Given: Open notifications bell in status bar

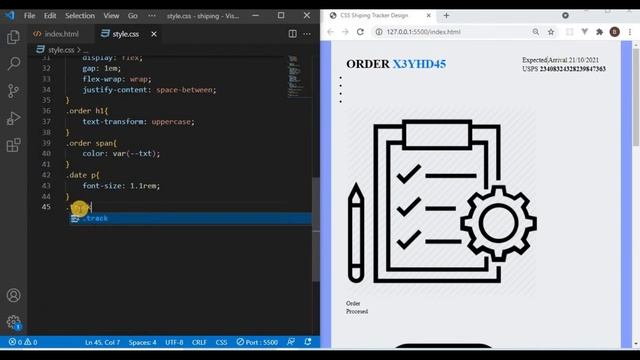Looking at the screenshot, I should coord(308,342).
